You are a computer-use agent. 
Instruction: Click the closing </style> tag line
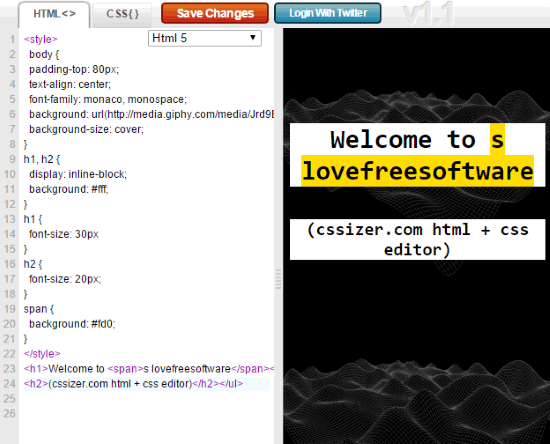pos(42,354)
